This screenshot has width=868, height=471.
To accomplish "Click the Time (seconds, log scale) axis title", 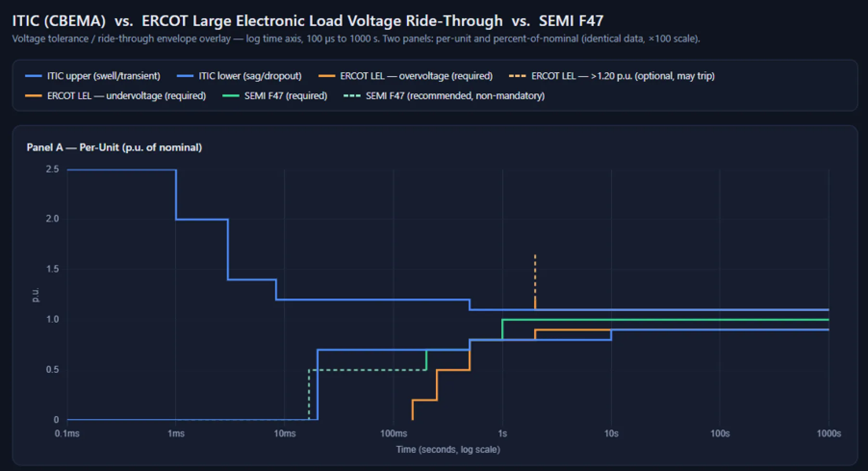I will click(x=448, y=449).
